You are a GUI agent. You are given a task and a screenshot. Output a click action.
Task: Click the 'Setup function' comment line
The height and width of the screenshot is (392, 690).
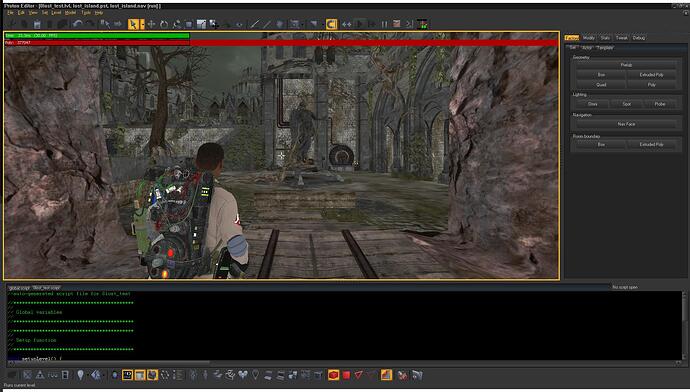tap(32, 340)
